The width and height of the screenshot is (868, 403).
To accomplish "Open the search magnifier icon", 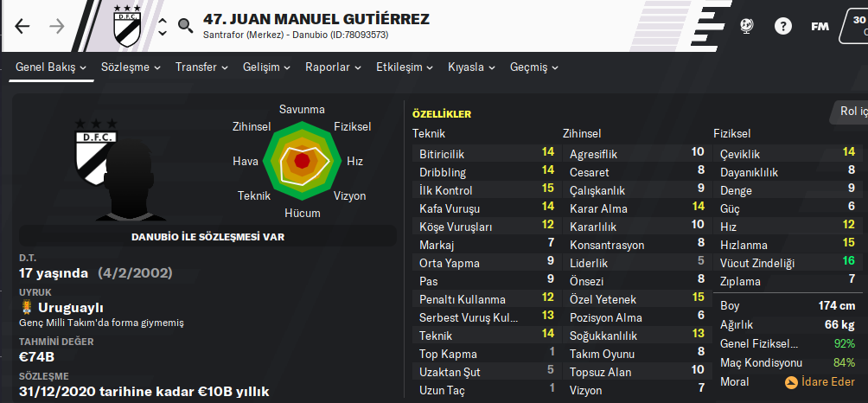I will [185, 26].
